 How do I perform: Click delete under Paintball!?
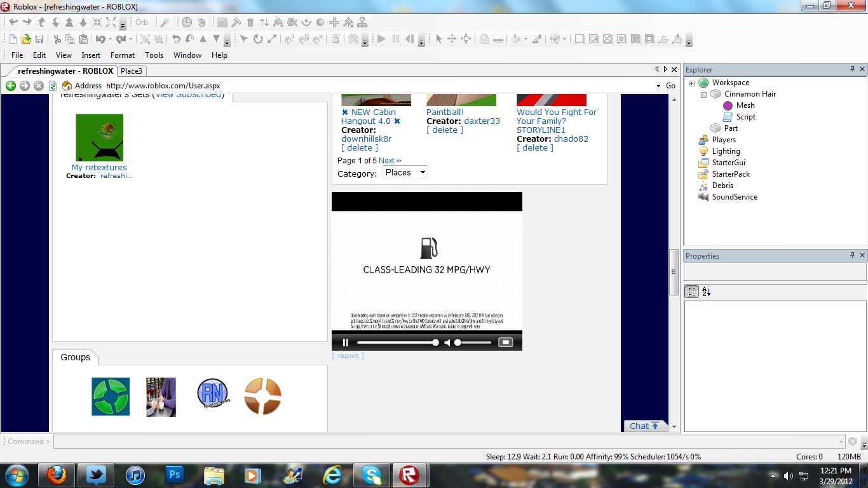point(445,130)
